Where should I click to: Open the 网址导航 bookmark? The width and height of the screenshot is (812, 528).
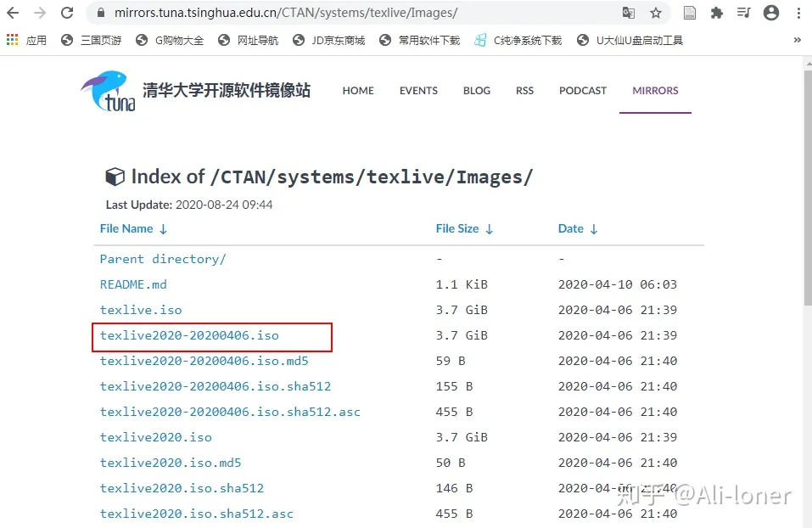248,40
